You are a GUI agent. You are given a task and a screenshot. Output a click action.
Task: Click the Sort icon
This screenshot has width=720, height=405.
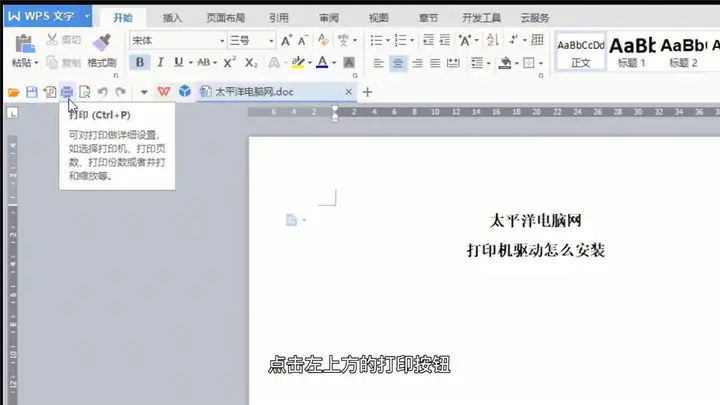492,40
